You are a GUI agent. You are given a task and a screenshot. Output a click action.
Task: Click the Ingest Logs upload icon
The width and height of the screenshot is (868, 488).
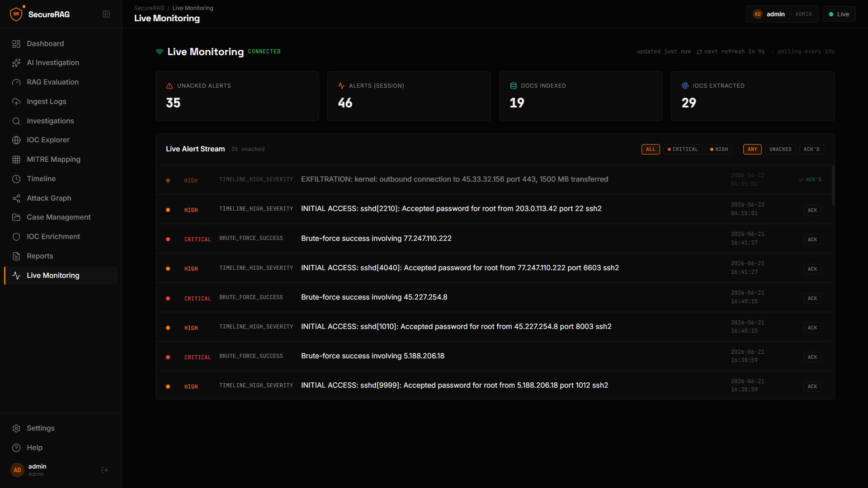16,102
